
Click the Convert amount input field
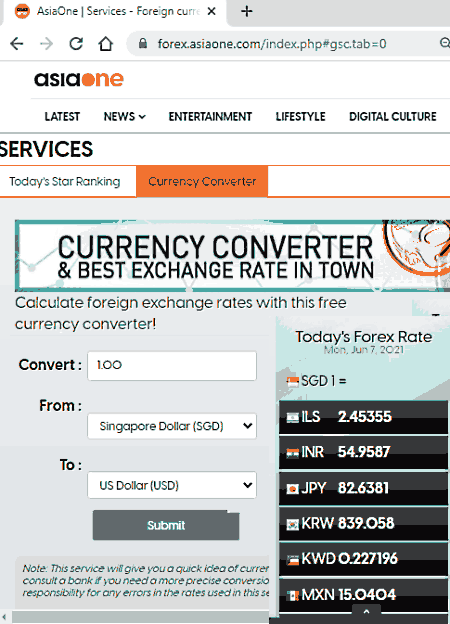click(172, 365)
